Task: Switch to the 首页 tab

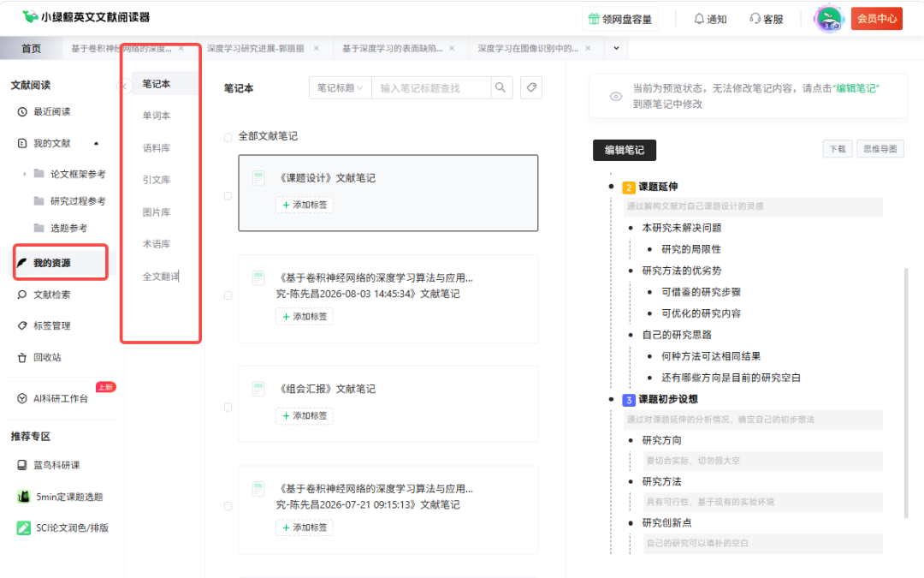Action: click(32, 48)
